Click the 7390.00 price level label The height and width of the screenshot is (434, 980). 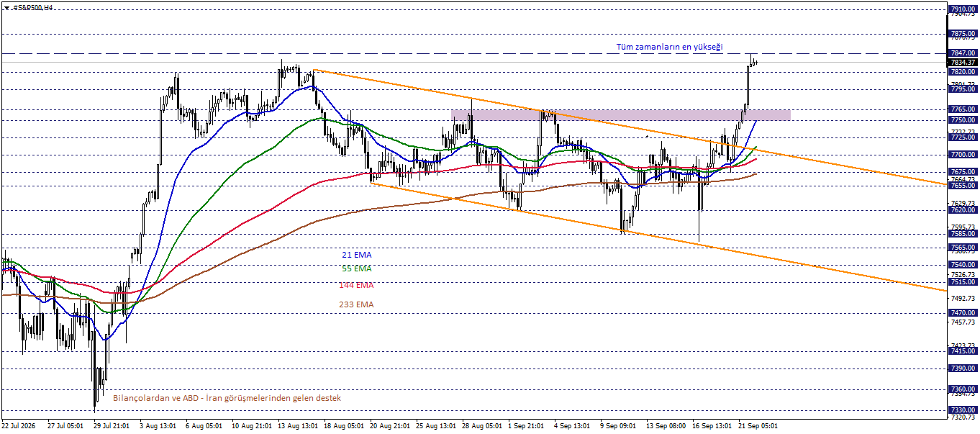click(963, 369)
